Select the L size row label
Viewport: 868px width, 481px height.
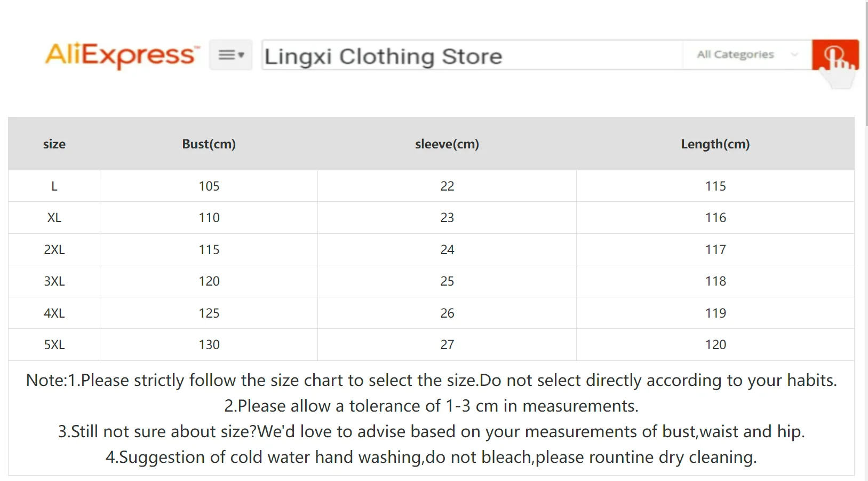click(x=54, y=186)
